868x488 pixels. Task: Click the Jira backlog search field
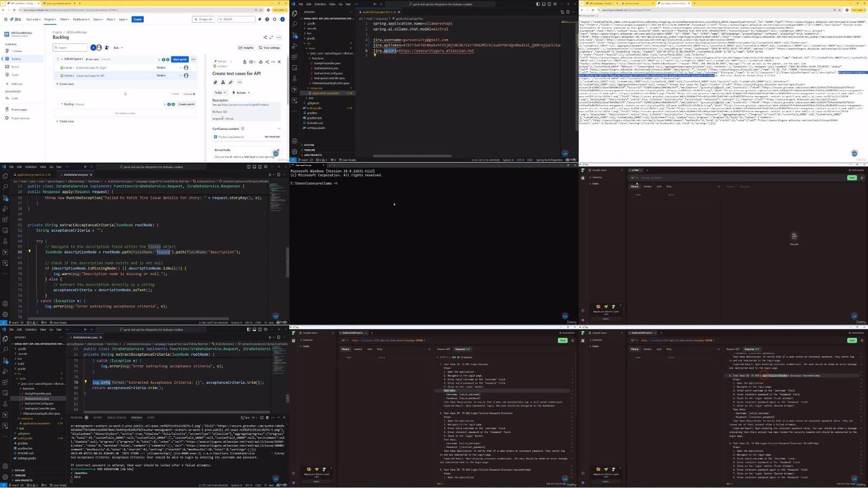(x=71, y=48)
